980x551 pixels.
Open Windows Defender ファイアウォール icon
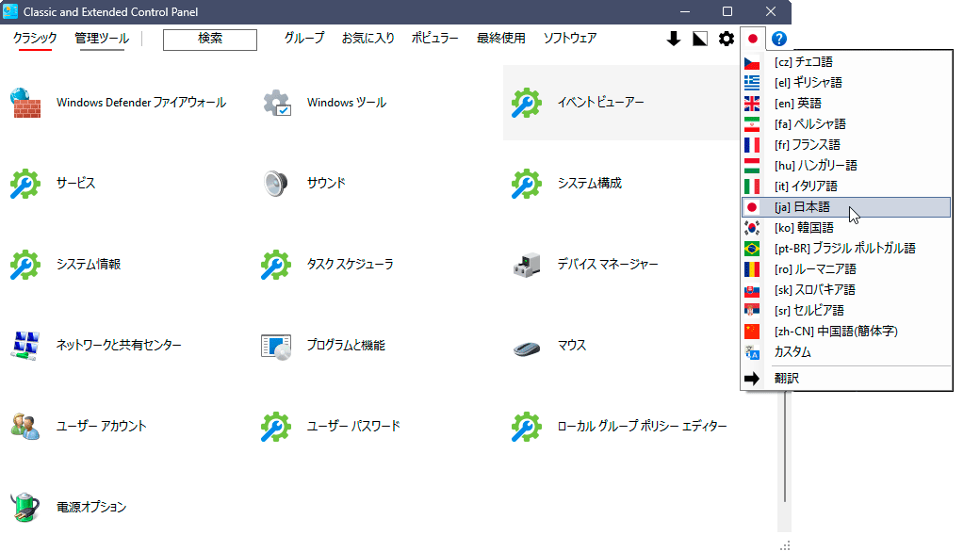coord(25,103)
